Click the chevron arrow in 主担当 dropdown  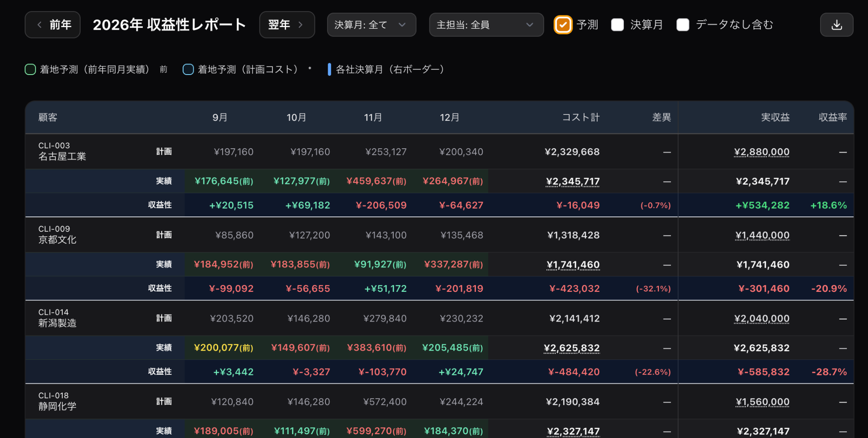529,25
